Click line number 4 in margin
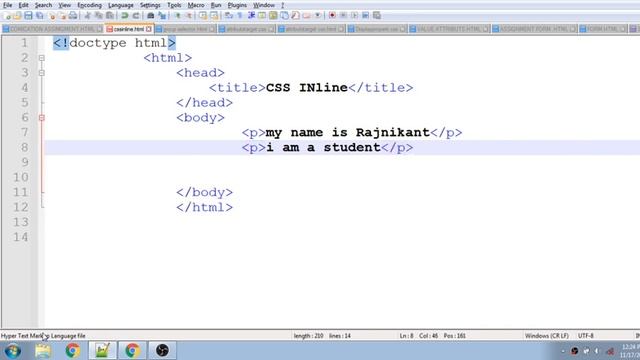 point(24,87)
